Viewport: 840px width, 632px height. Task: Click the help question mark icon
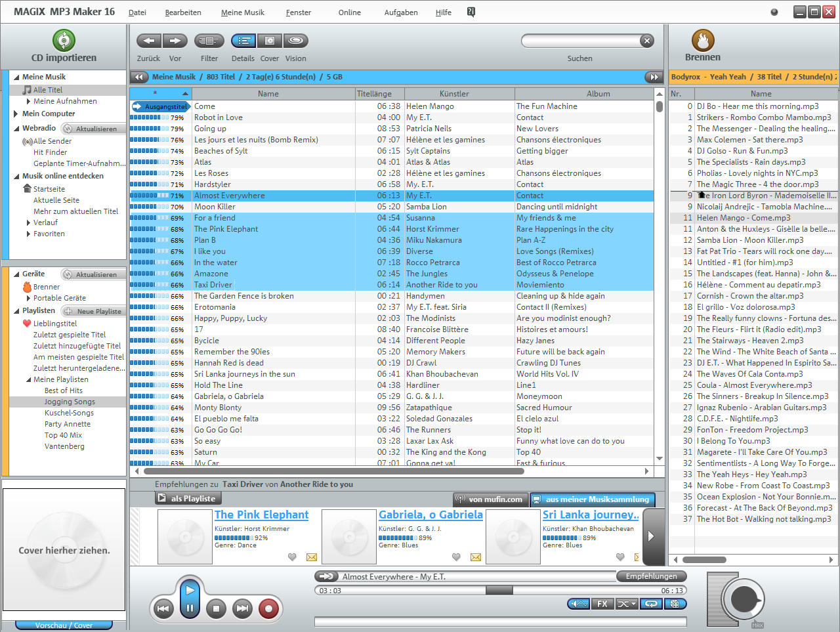click(x=471, y=12)
